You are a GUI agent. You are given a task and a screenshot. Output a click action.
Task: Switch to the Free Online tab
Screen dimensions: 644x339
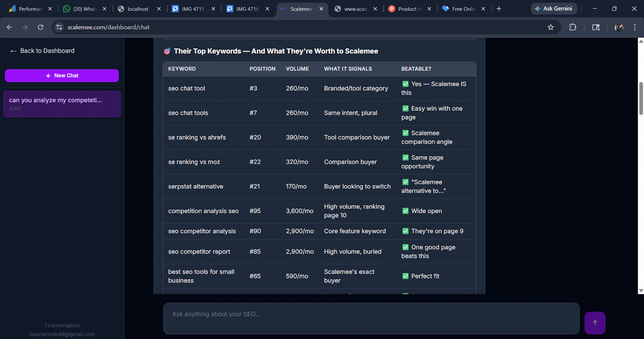(464, 9)
